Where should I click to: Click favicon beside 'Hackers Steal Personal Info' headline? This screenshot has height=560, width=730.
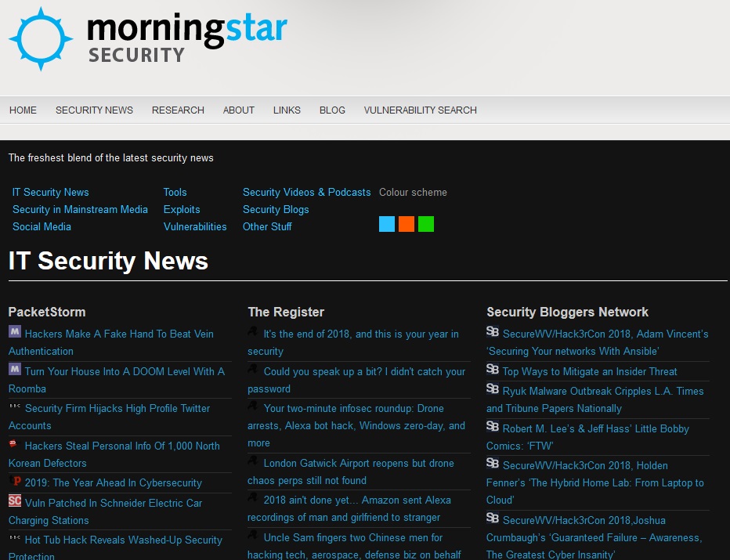[13, 443]
